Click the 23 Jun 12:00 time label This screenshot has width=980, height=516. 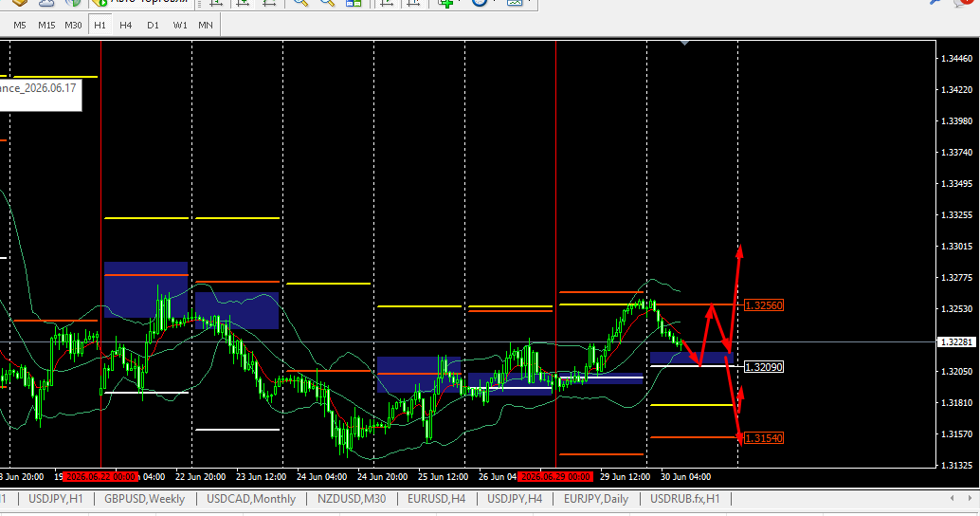(x=262, y=476)
